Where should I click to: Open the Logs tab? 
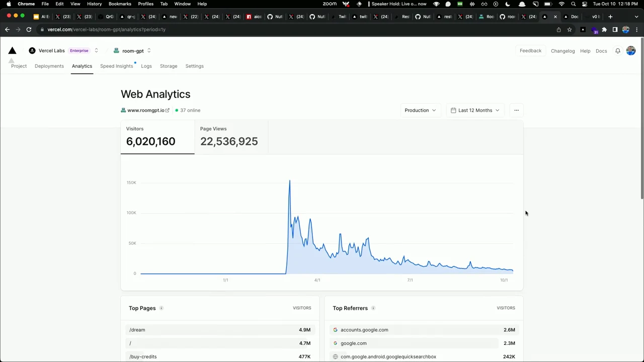[146, 66]
